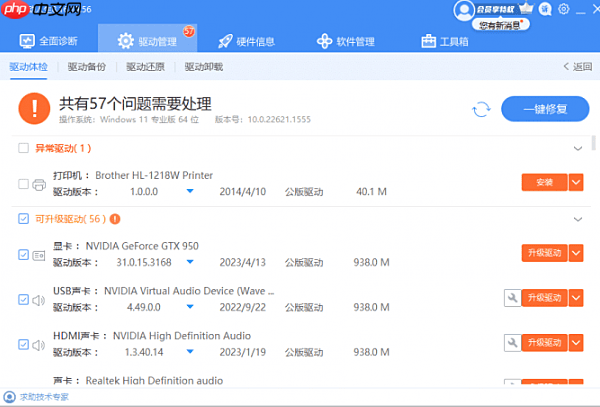Screen dimensions: 600x407
Task: Uncheck the 可升级驱动(56) group checkbox
Action: 23,219
